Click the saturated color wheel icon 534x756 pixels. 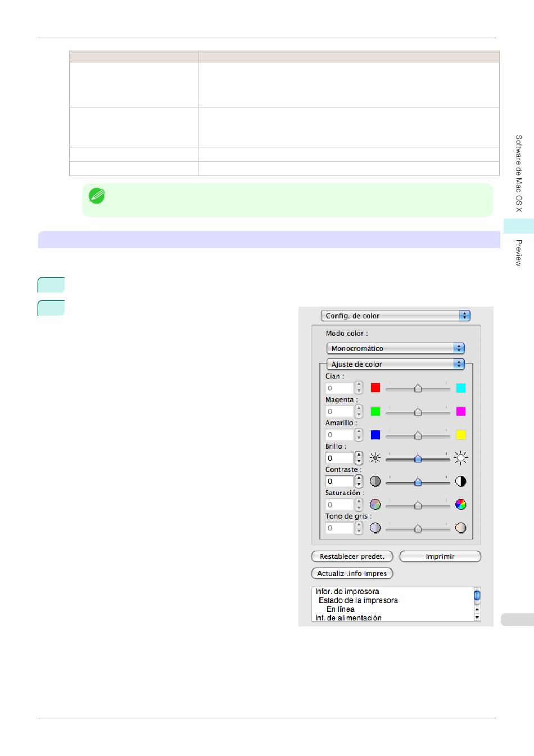461,505
